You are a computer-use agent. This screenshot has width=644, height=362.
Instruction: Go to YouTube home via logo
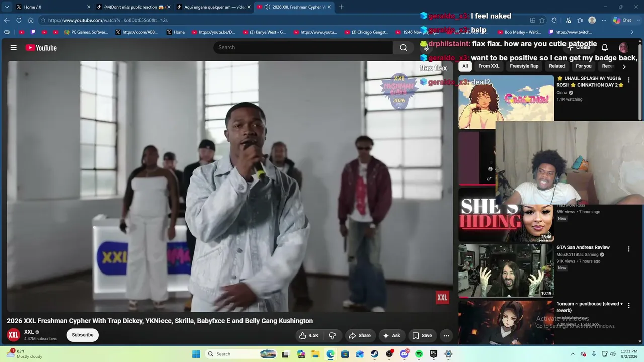click(41, 48)
